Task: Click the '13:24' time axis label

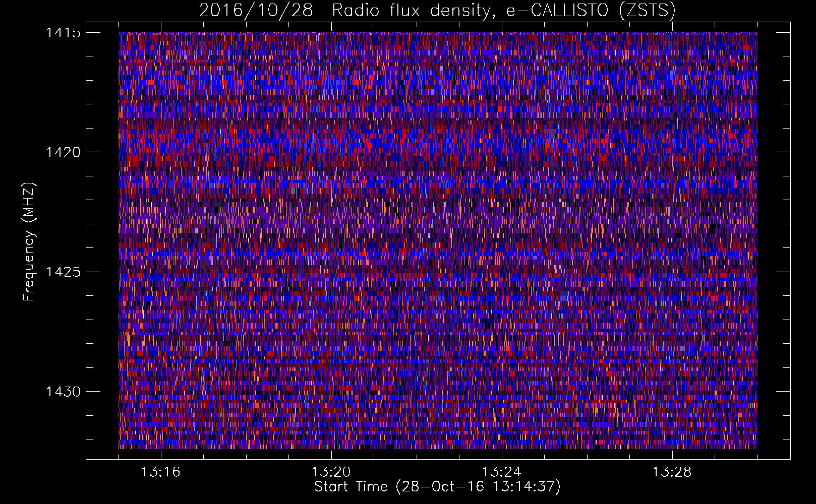Action: (x=501, y=472)
